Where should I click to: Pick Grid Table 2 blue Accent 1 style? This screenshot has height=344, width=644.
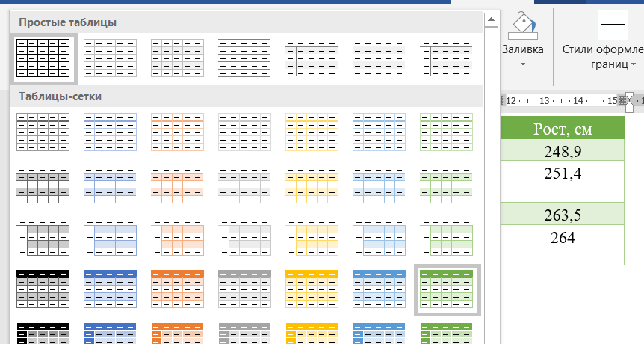tap(110, 185)
